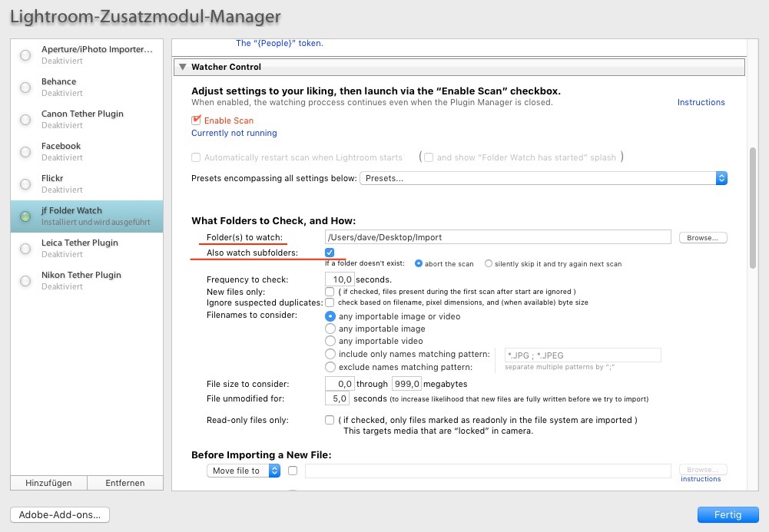769x532 pixels.
Task: Click the status circle beside Canon Tether Plugin
Action: (x=25, y=120)
